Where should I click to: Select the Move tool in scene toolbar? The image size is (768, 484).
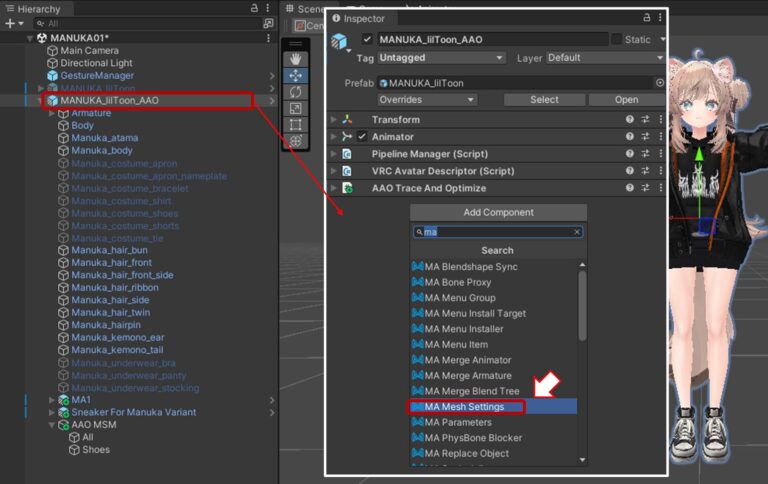point(296,75)
